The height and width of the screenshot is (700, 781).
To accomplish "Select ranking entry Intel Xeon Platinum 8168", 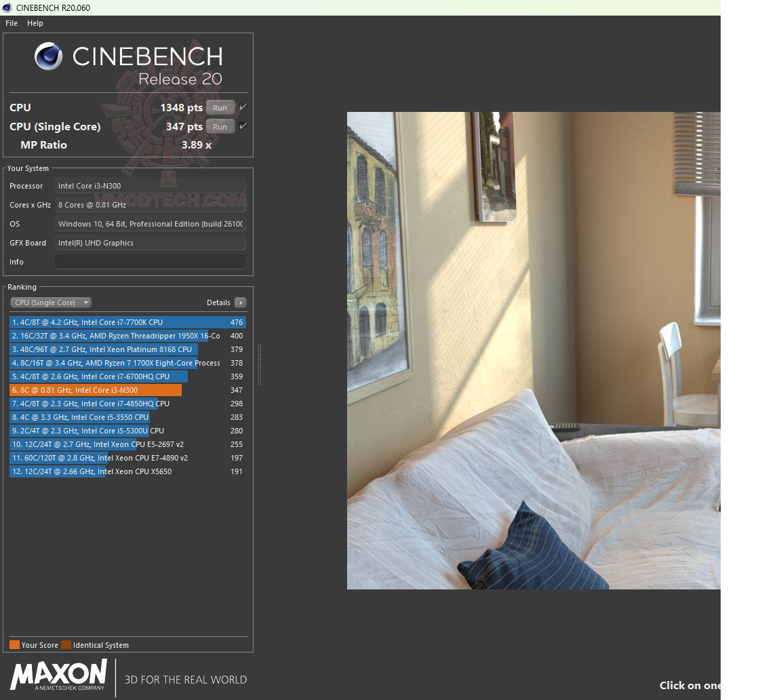I will (x=127, y=349).
